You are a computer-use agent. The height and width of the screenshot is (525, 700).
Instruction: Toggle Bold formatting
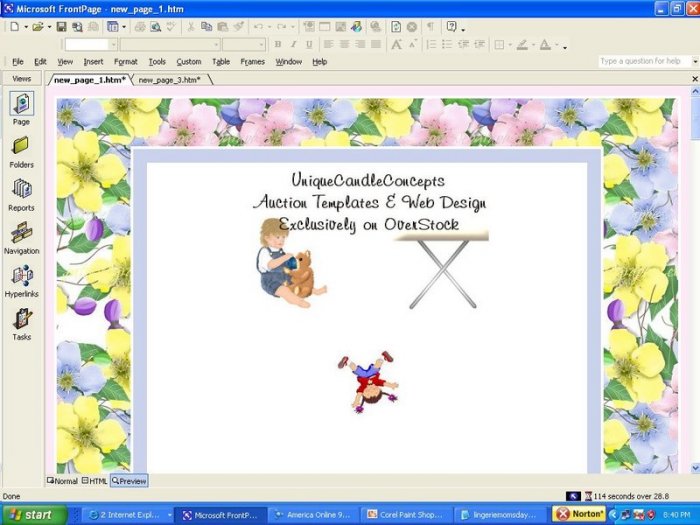click(x=278, y=44)
